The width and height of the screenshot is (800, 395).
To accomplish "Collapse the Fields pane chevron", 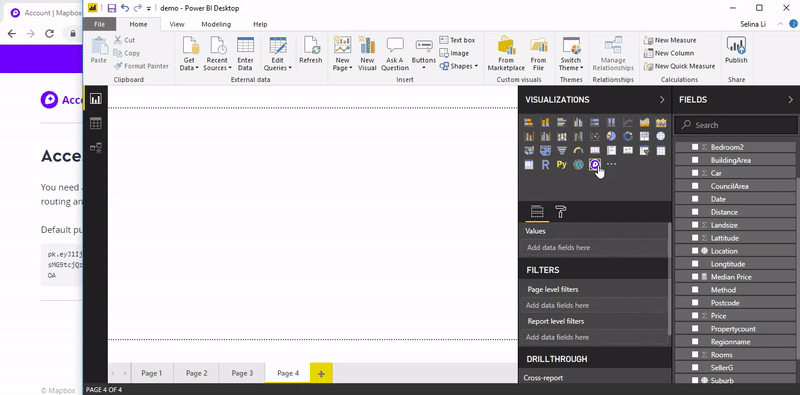I will pos(790,100).
